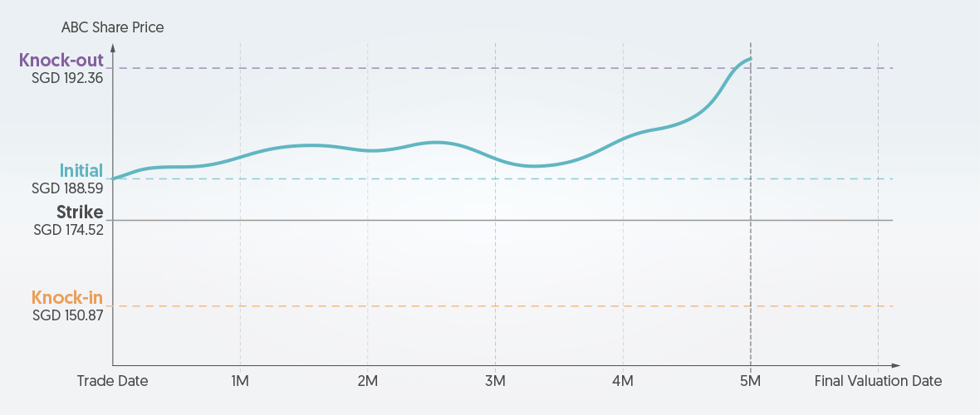
Task: Click the 3M axis label
Action: 495,381
